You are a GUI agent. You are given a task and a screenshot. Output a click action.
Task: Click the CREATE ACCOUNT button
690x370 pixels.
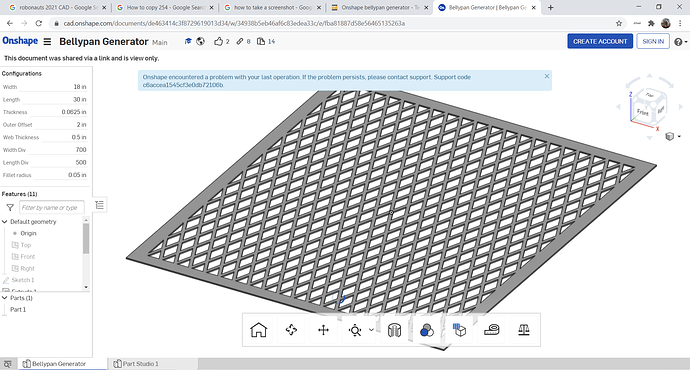coord(600,41)
